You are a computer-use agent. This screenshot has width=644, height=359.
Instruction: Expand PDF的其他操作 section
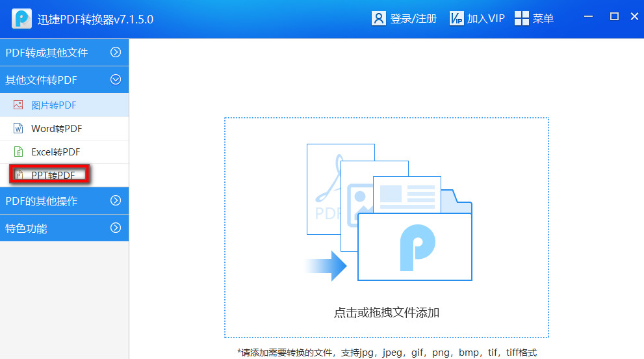click(64, 201)
